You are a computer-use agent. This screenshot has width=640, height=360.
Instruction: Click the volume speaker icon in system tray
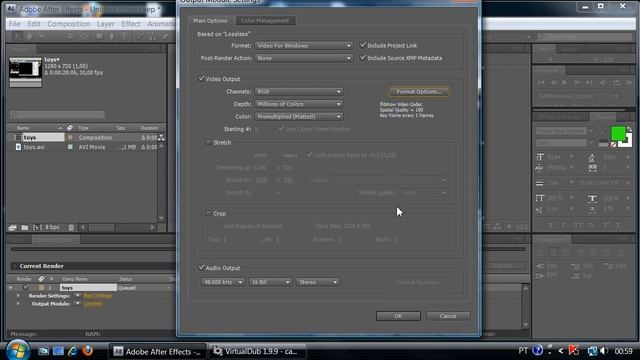604,351
